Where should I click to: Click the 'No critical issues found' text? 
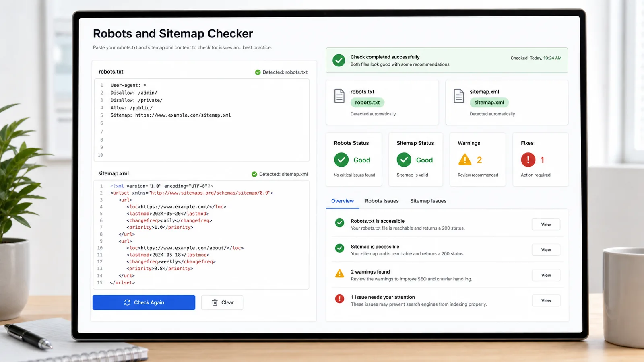(x=355, y=175)
